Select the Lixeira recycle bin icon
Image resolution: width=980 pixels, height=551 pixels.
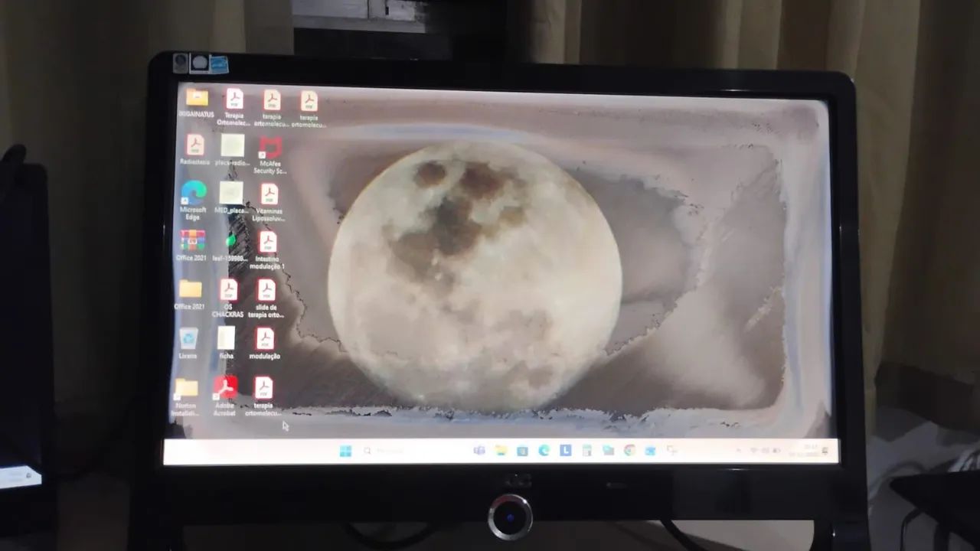point(188,338)
